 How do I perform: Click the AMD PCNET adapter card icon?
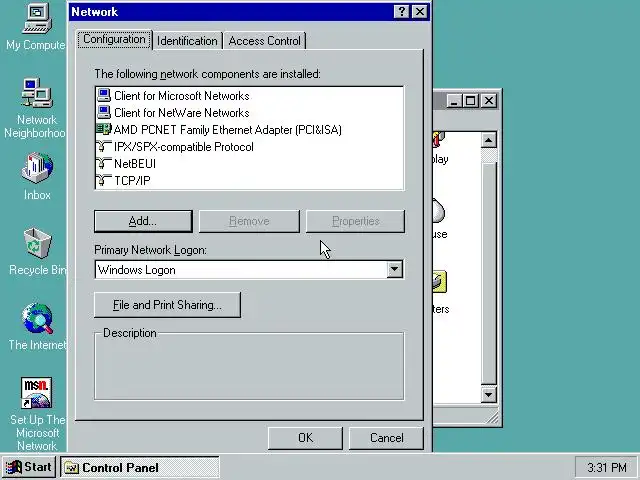[103, 129]
